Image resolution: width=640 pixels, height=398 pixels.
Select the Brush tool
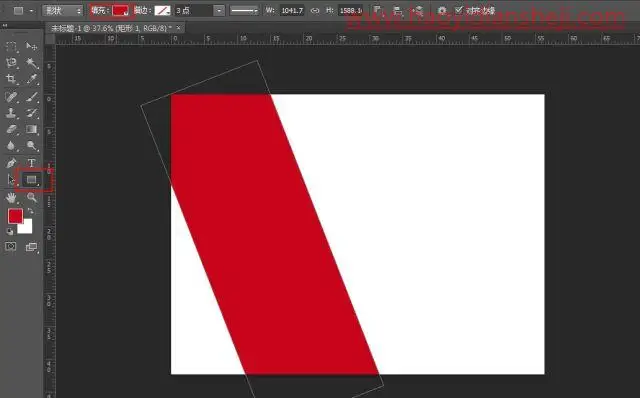pos(31,97)
